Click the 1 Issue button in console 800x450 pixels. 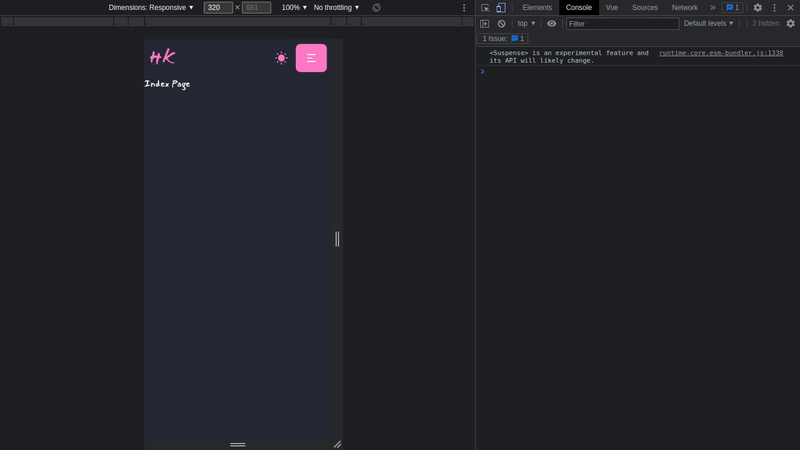click(503, 38)
